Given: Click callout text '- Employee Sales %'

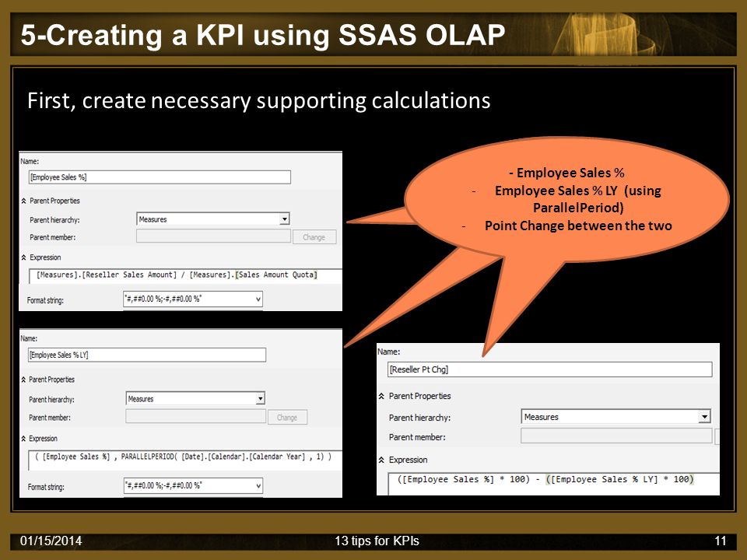Looking at the screenshot, I should click(x=566, y=173).
